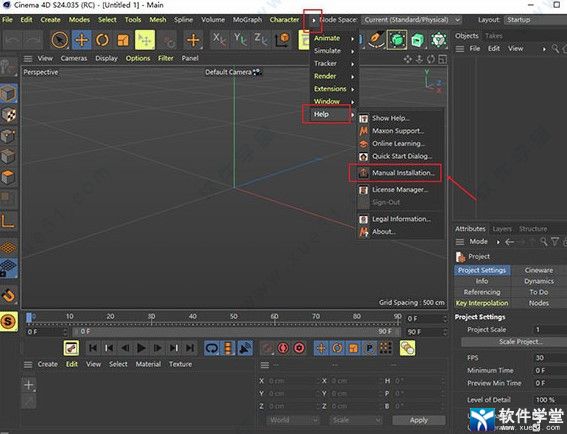
Task: Expand the Extensions submenu
Action: [x=334, y=89]
